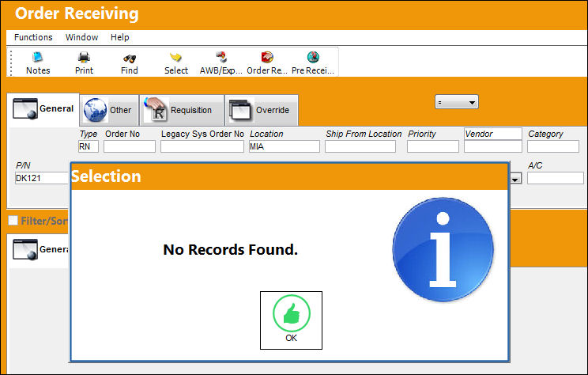Click the Vendor input field

pyautogui.click(x=493, y=146)
